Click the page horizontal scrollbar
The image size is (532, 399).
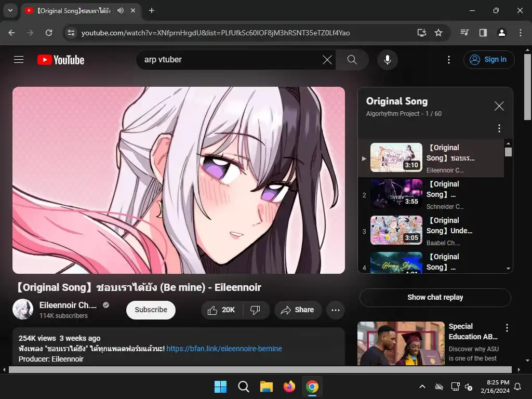(x=260, y=369)
